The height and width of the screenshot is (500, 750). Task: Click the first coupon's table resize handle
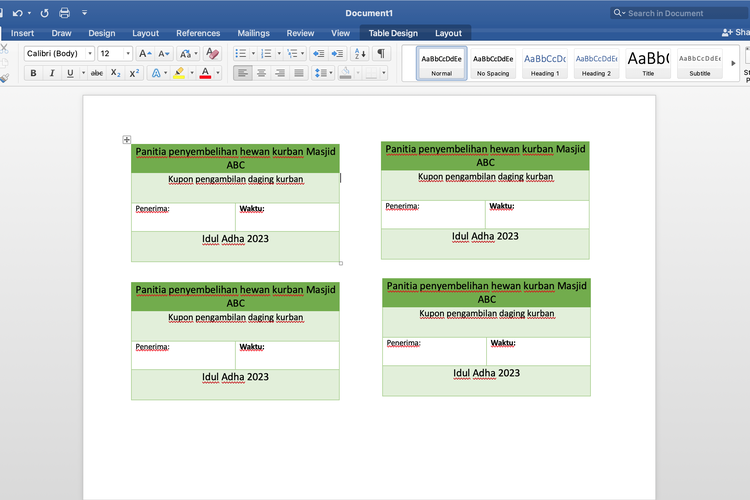click(341, 263)
